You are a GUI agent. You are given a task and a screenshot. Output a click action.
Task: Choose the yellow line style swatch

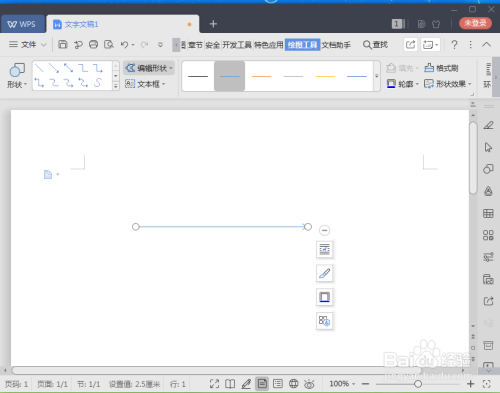click(325, 76)
